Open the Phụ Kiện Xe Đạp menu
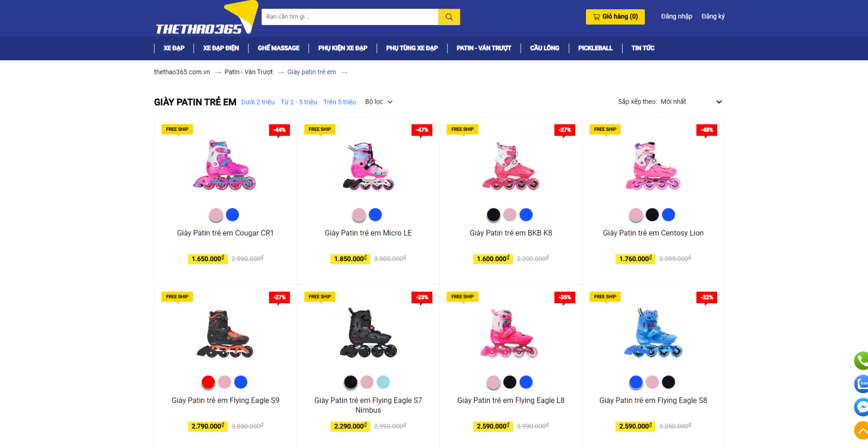Viewport: 868px width, 447px height. pos(343,48)
